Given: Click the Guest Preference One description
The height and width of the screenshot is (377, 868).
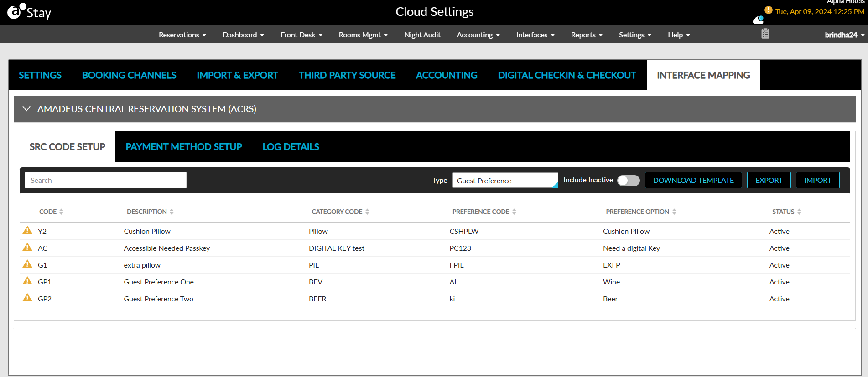Looking at the screenshot, I should point(159,282).
